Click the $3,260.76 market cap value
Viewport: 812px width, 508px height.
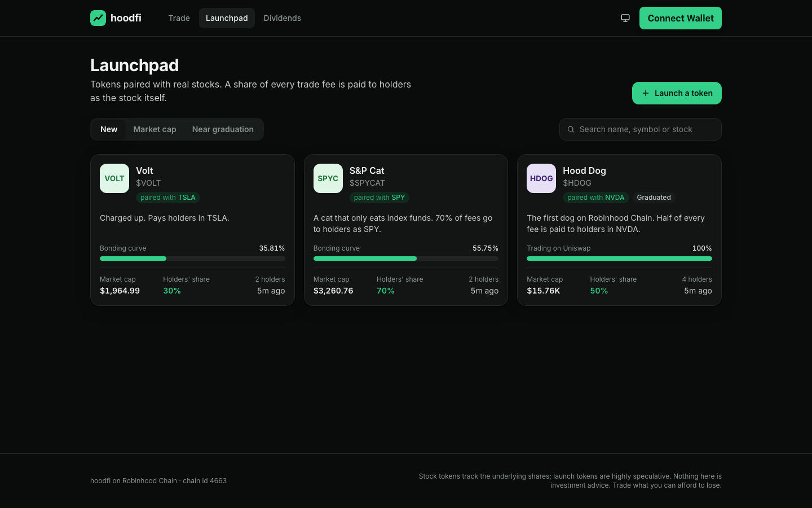tap(333, 291)
